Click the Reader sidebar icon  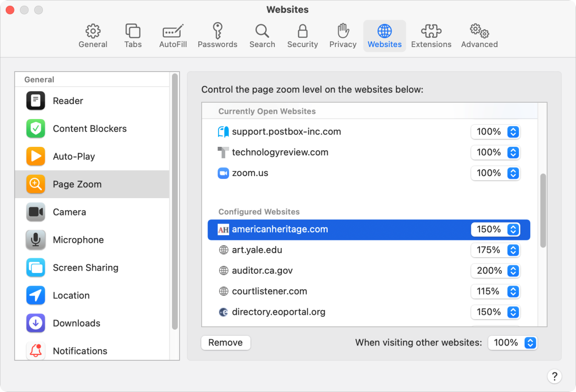coord(36,101)
